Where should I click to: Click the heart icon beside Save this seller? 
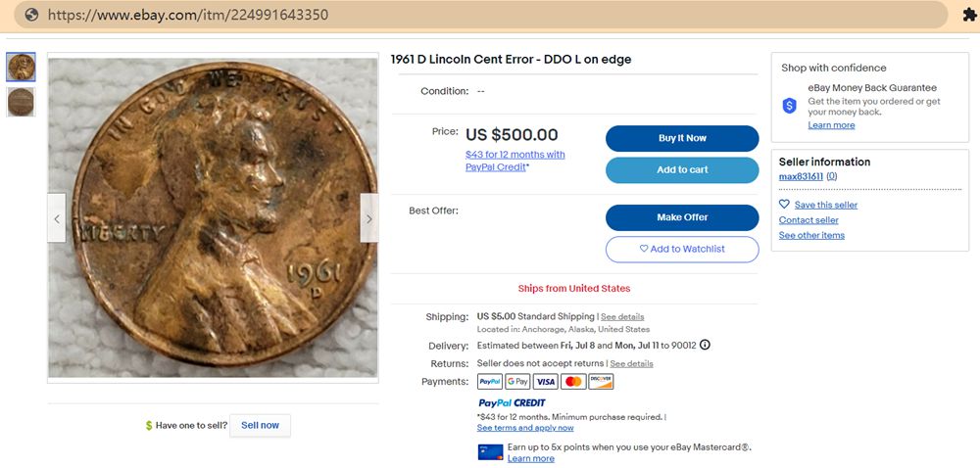tap(784, 205)
